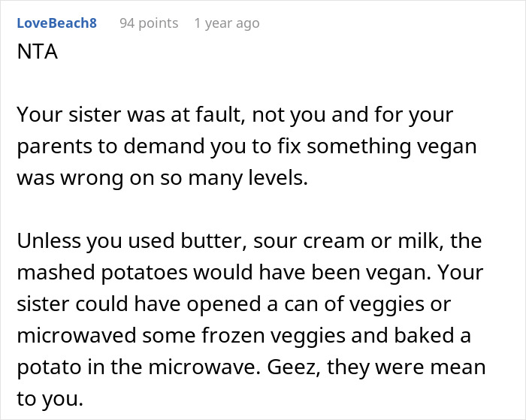
Task: Click the NTA verdict text
Action: click(x=36, y=53)
